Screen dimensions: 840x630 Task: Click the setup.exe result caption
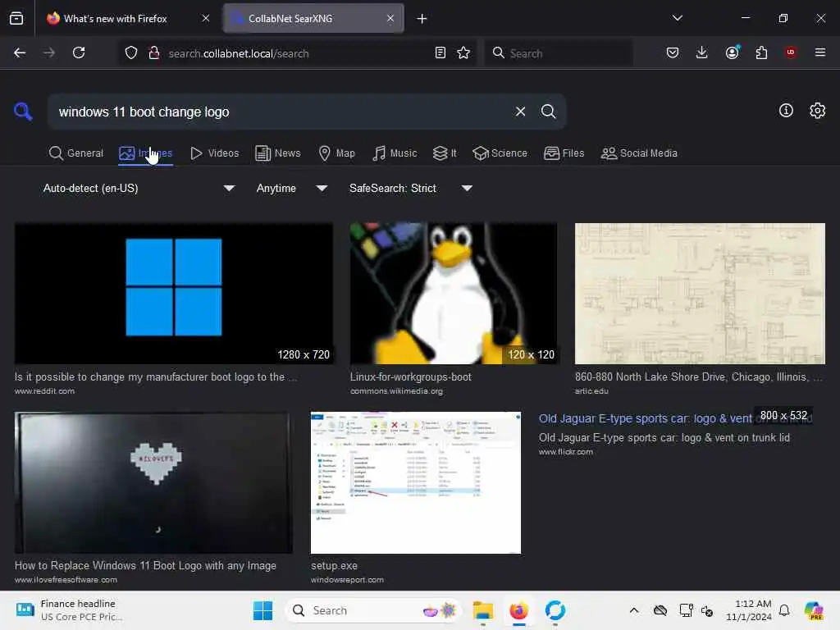(334, 566)
